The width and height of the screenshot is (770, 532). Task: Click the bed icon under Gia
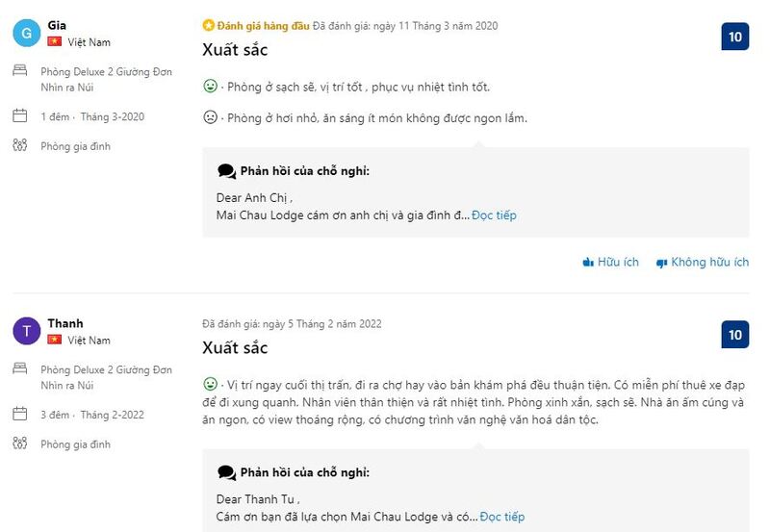click(x=20, y=71)
